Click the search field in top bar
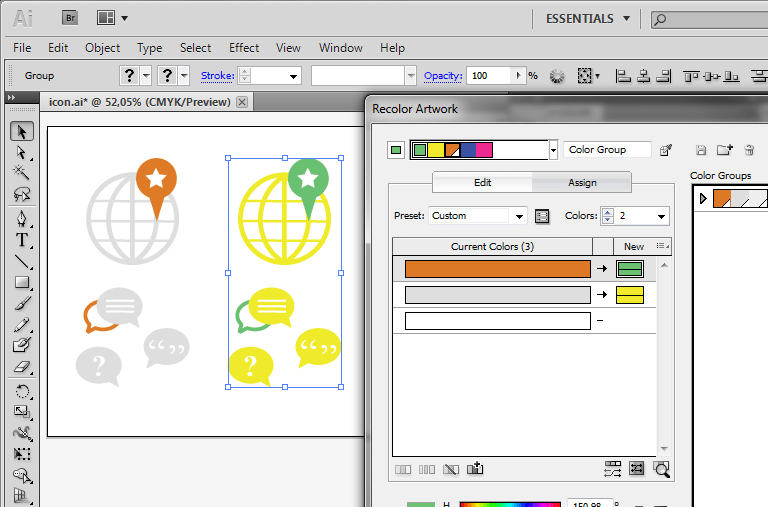The width and height of the screenshot is (768, 507). tap(710, 20)
